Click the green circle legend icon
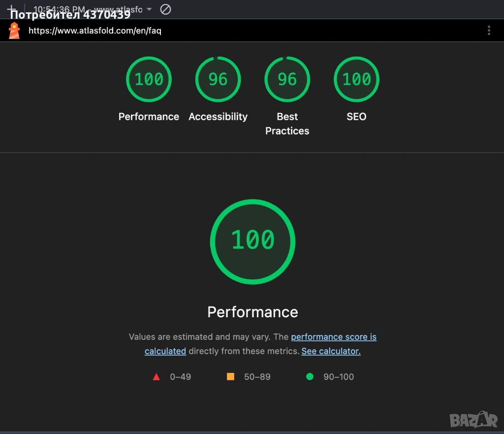The image size is (504, 434). 310,377
